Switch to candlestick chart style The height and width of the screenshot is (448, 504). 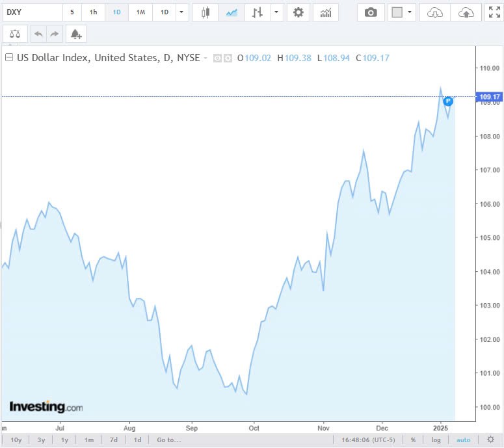(205, 12)
